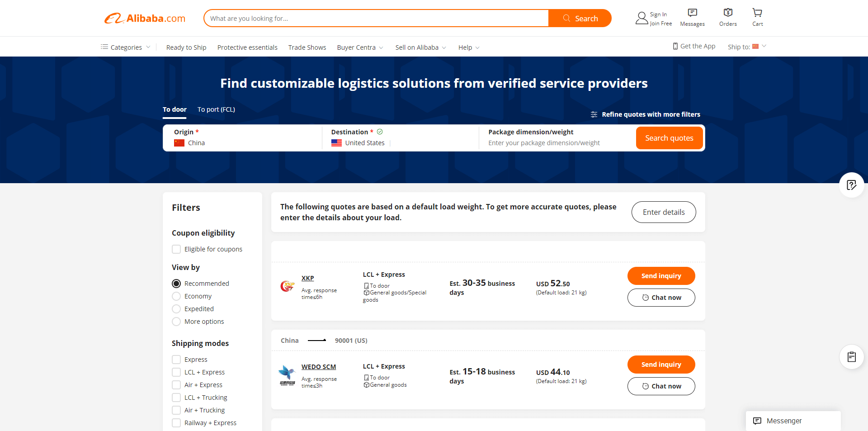Open the Ship to dropdown arrow
The height and width of the screenshot is (431, 868).
pyautogui.click(x=764, y=46)
